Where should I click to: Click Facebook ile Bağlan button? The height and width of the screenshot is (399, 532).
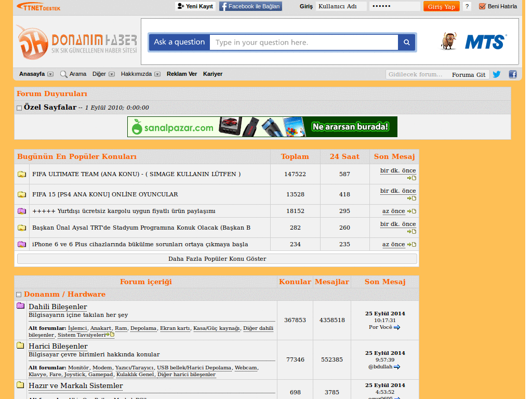point(251,6)
